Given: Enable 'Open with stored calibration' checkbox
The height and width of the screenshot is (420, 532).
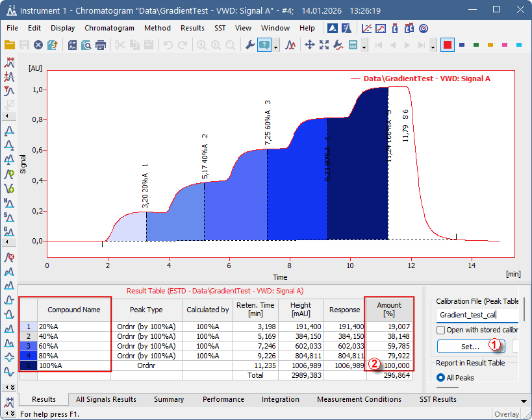Looking at the screenshot, I should [x=441, y=330].
